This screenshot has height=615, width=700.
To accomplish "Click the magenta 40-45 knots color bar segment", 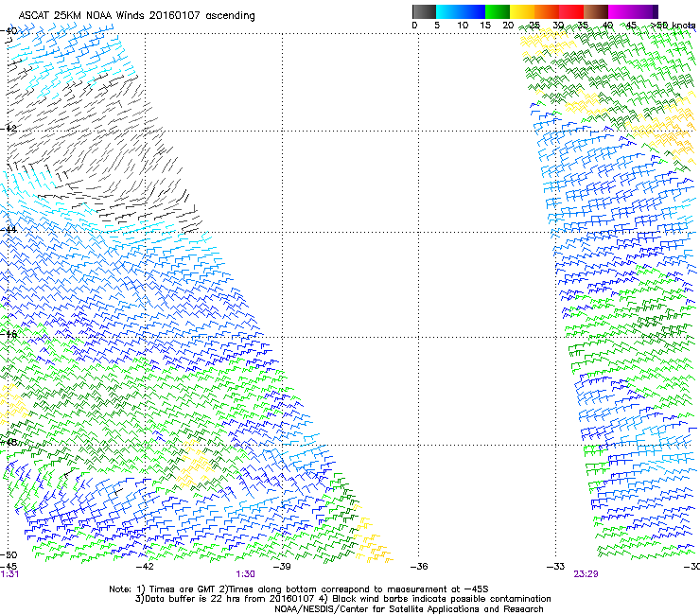I will (621, 11).
